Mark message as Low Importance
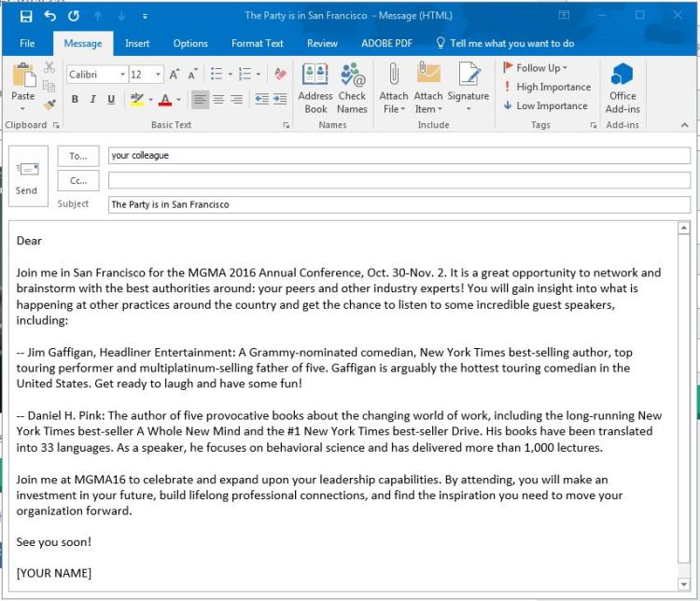Image resolution: width=700 pixels, height=601 pixels. click(546, 105)
